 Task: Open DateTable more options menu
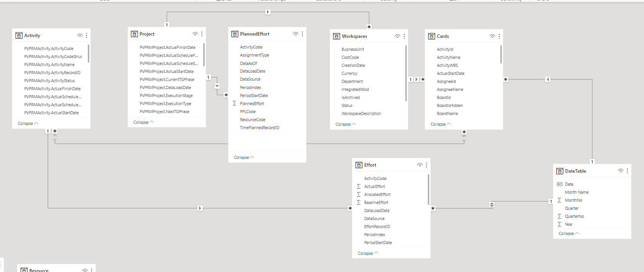(628, 171)
